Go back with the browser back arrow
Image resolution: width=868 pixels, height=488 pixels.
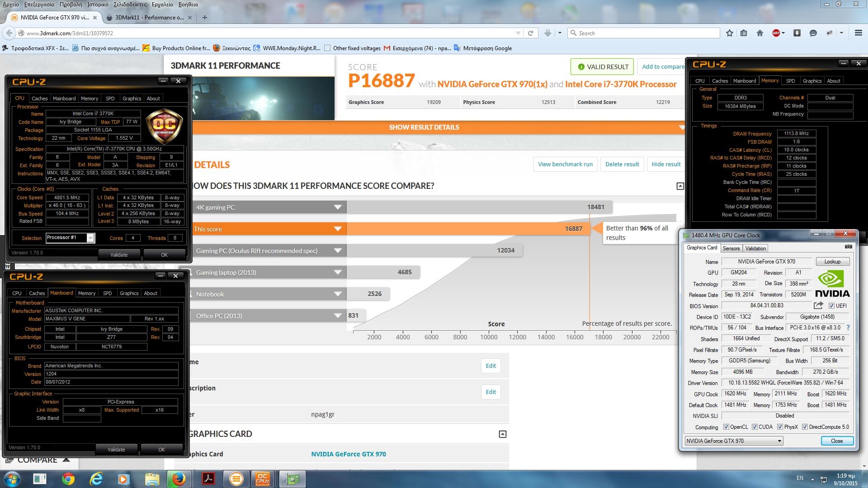point(9,33)
